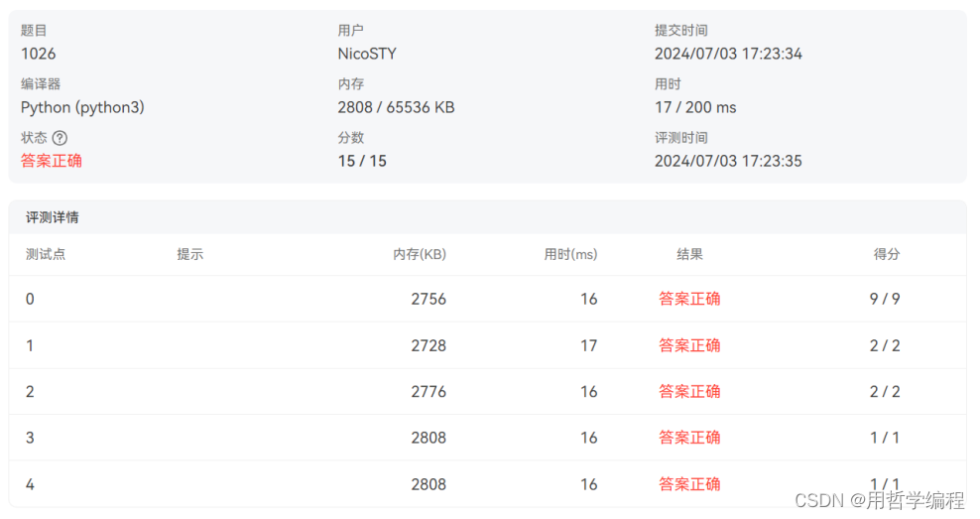Click 答案正确 result for test point 0
Screen dimensions: 980x519
pos(689,299)
